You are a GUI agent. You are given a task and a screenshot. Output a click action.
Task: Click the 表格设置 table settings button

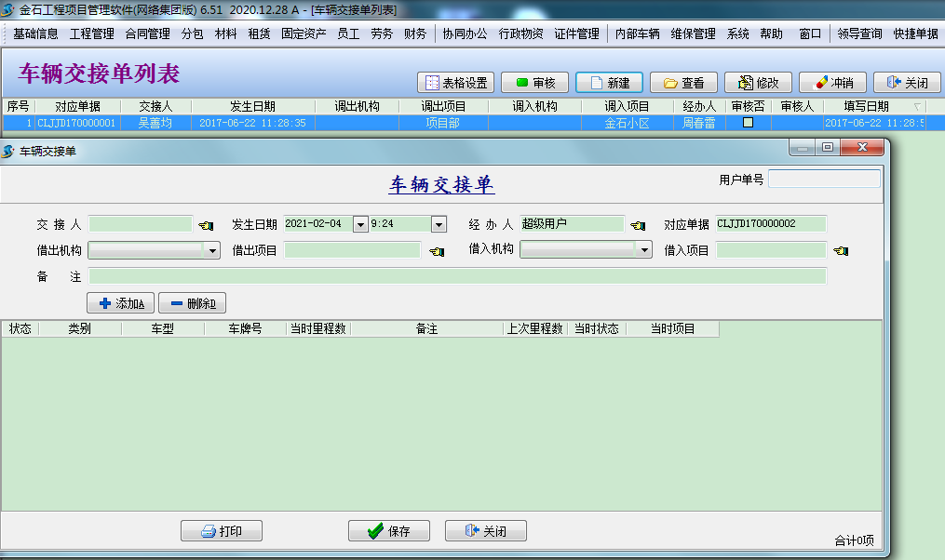(455, 83)
